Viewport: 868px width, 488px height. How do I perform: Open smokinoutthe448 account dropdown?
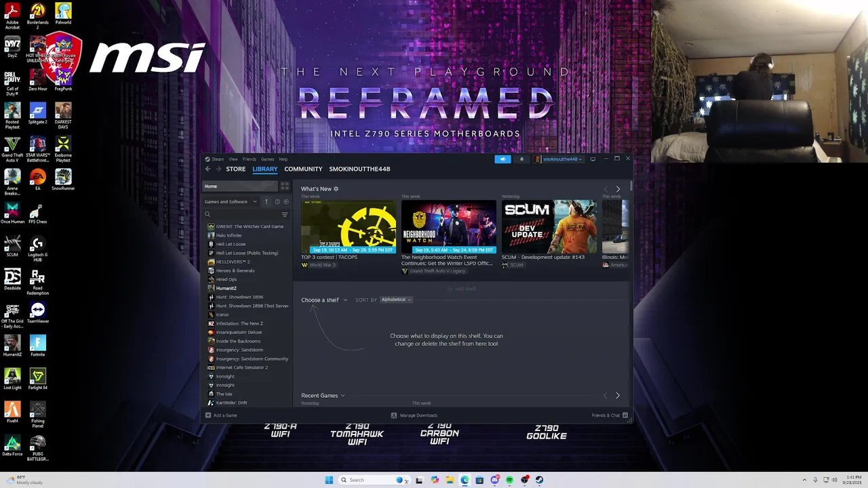point(558,159)
